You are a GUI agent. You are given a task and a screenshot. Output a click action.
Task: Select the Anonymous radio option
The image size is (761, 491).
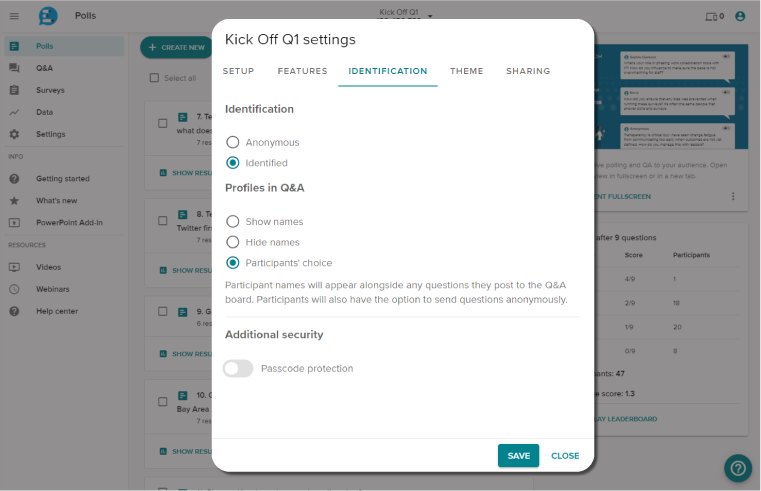(233, 142)
